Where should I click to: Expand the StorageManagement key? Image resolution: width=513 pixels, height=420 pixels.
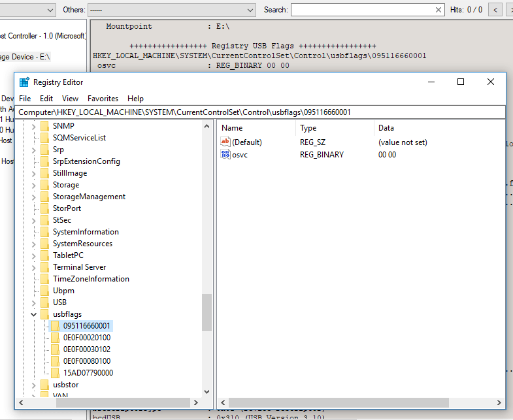pos(34,197)
